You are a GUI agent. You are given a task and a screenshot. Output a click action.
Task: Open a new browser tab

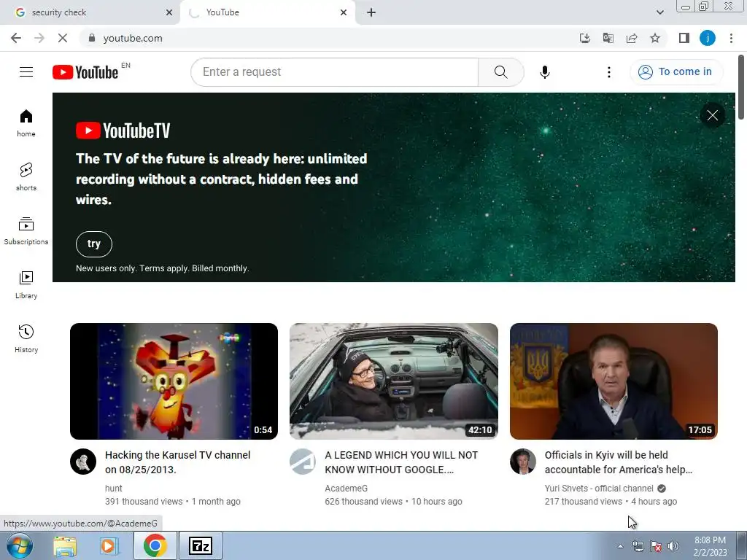tap(371, 12)
